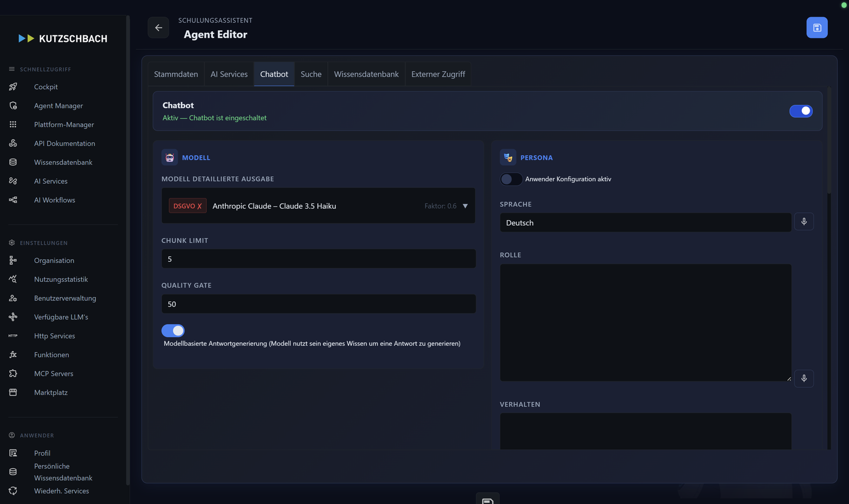Click the microphone icon beside Rolle textarea
The image size is (849, 504).
click(x=804, y=378)
